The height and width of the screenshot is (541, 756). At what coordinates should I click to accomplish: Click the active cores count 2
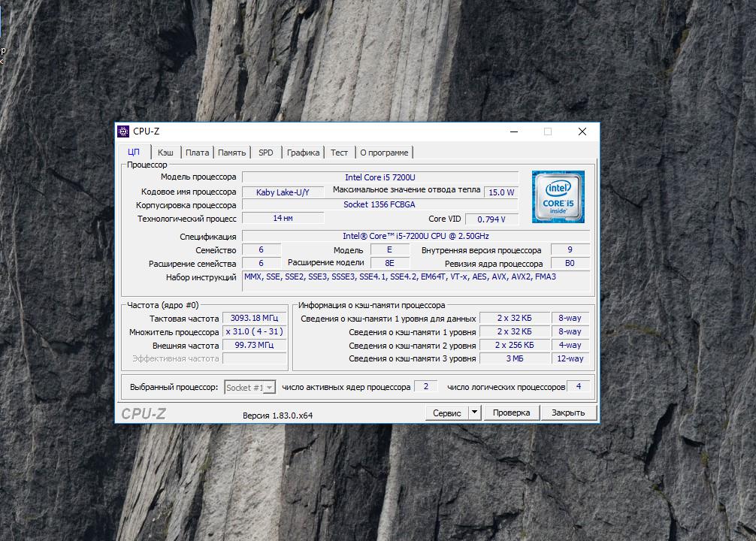tap(426, 386)
